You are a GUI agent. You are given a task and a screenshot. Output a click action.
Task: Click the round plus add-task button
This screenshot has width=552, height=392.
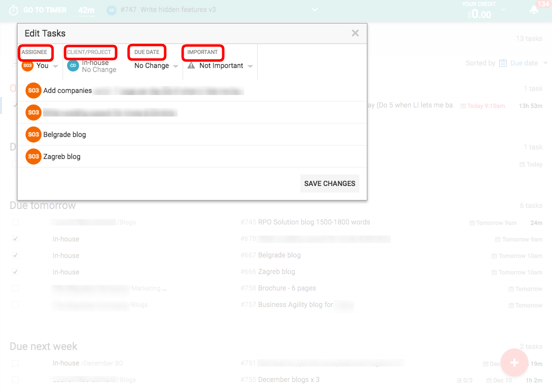(514, 362)
